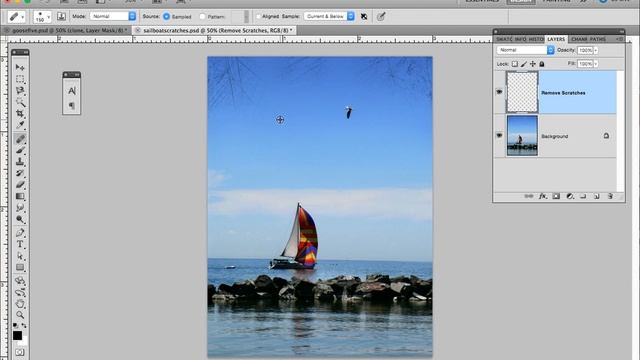This screenshot has height=360, width=640.
Task: Toggle lock image pixels
Action: click(x=524, y=64)
